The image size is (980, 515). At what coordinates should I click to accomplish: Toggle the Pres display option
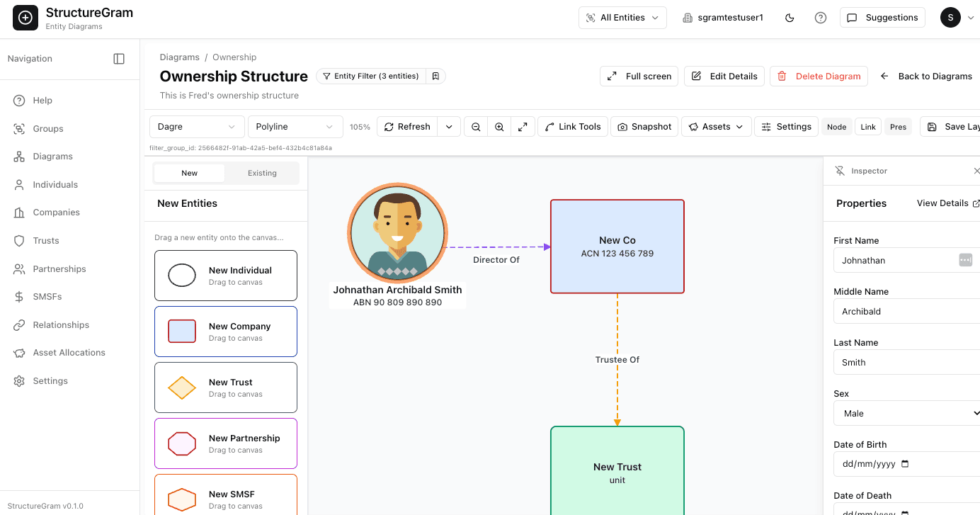[898, 126]
